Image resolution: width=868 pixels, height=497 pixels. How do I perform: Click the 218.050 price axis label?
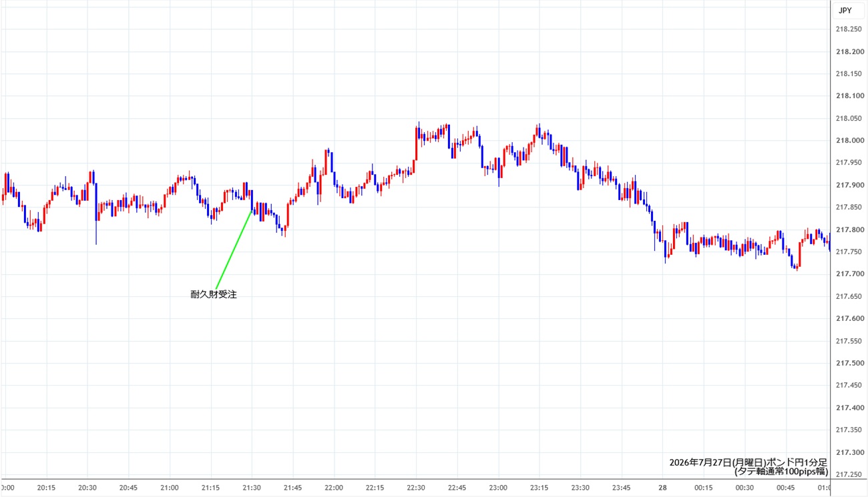[848, 118]
